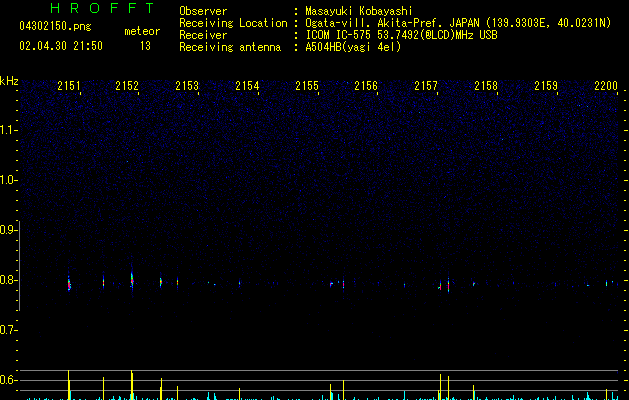The height and width of the screenshot is (400, 629).
Task: Click the 2158 time marker
Action: [x=486, y=85]
